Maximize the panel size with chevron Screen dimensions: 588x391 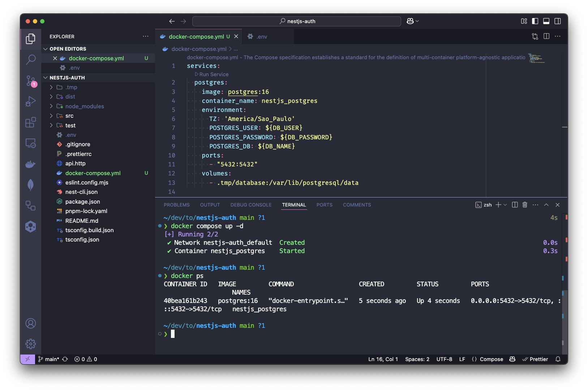coord(546,205)
